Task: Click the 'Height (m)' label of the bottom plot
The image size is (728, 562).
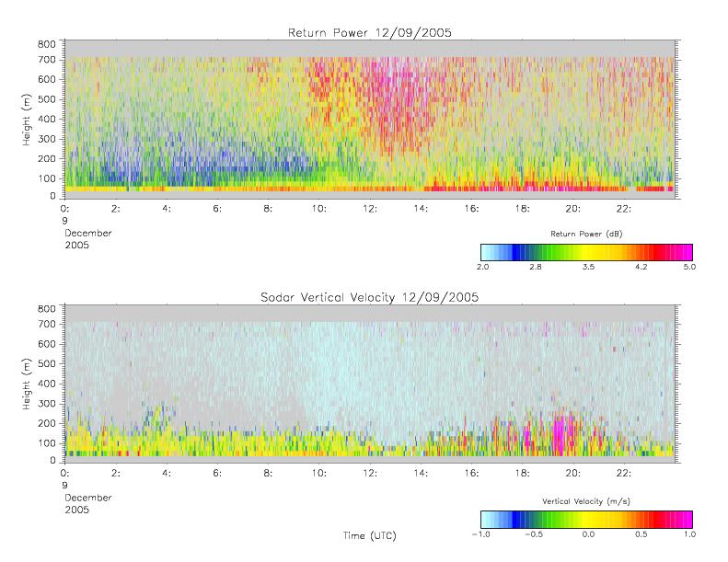Action: tap(27, 384)
